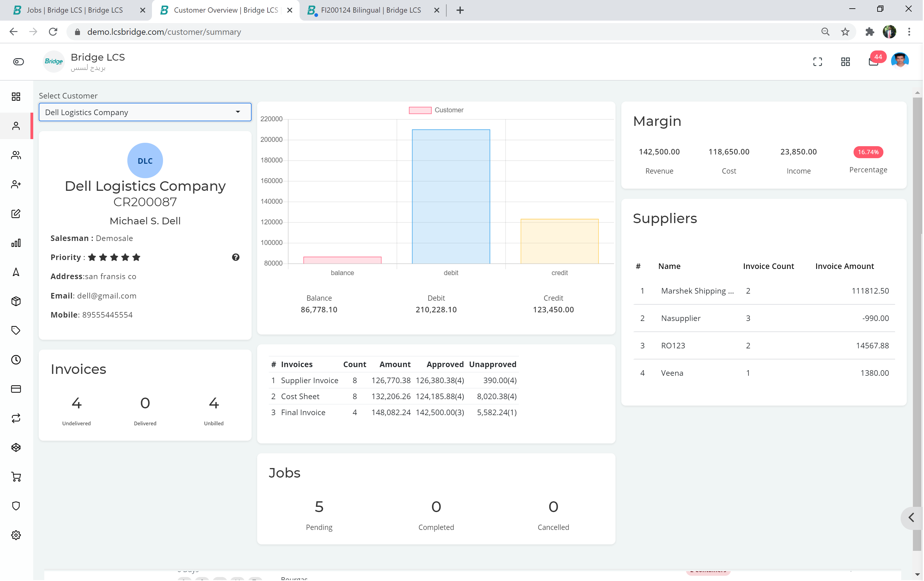
Task: Open the codepen cube icon in sidebar
Action: click(16, 448)
